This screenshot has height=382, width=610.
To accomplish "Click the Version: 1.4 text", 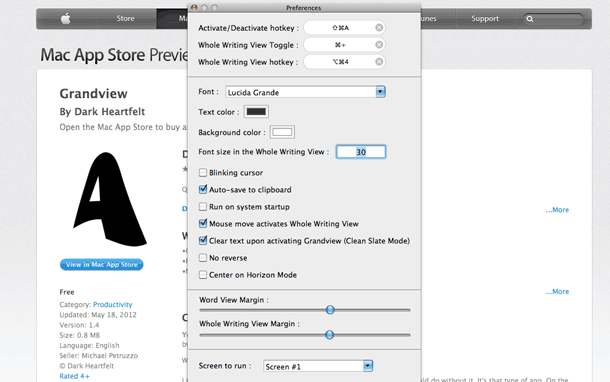I will click(x=79, y=325).
